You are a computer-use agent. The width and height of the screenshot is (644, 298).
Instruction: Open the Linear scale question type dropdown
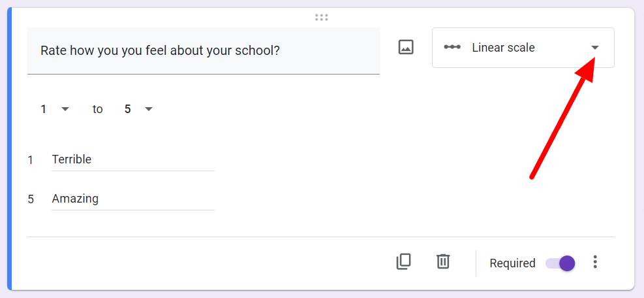tap(523, 48)
